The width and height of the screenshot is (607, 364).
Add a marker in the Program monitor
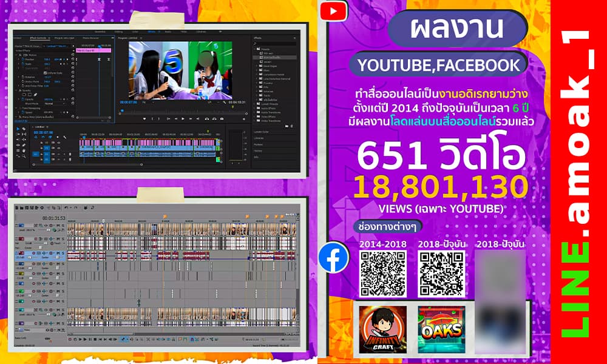pyautogui.click(x=144, y=119)
